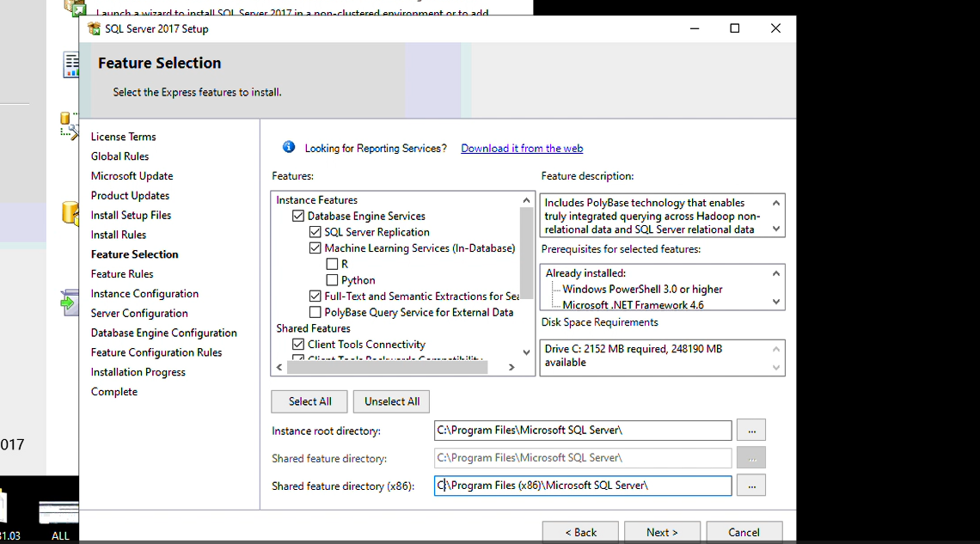Uncheck SQL Server Replication
Image resolution: width=980 pixels, height=544 pixels.
(315, 232)
